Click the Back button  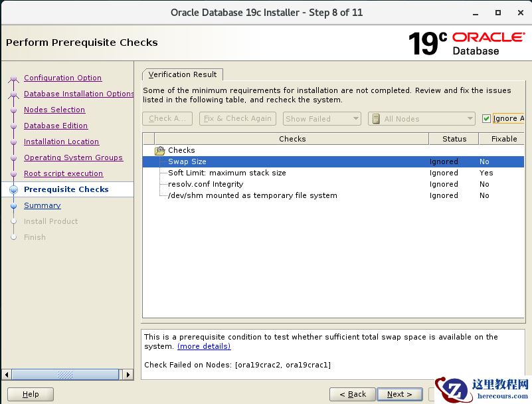click(353, 394)
